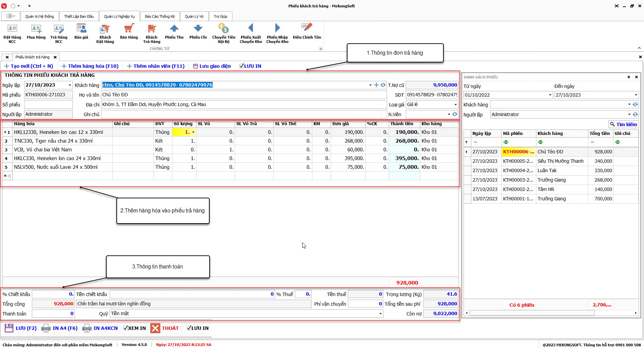Screen dimensions: 644x348
Task: Toggle the XEM IN checkbox
Action: (126, 328)
